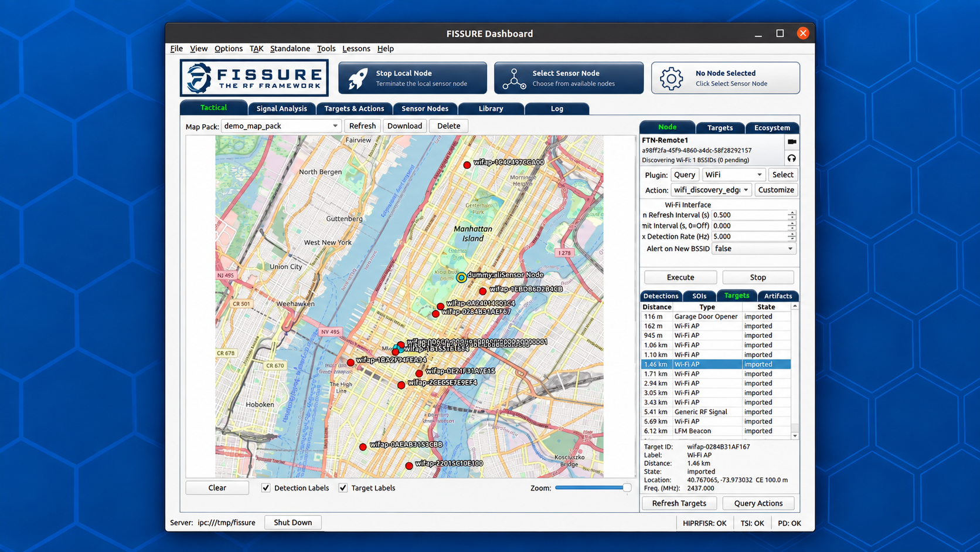This screenshot has height=552, width=980.
Task: Click the Query plugin button
Action: pyautogui.click(x=685, y=175)
